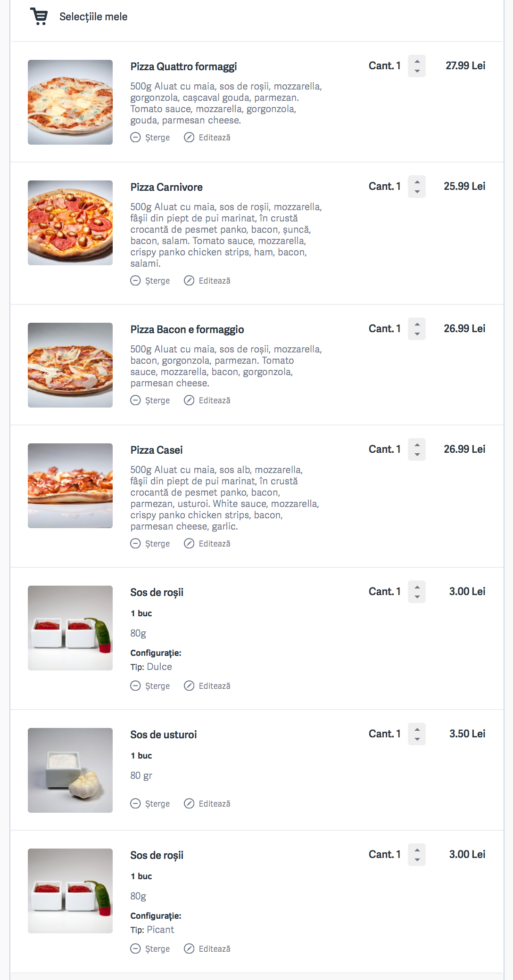
Task: Click the Editează pencil icon for Sos de roșii Dulce
Action: (x=189, y=686)
